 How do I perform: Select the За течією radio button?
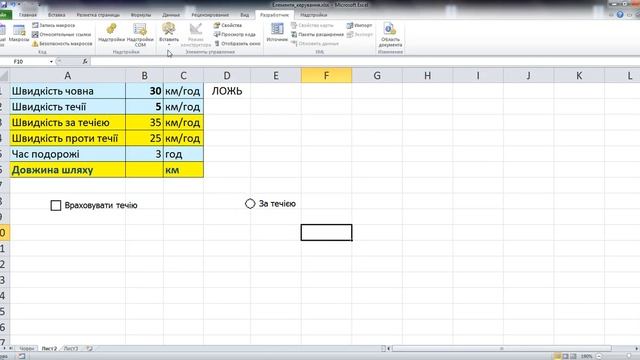250,204
